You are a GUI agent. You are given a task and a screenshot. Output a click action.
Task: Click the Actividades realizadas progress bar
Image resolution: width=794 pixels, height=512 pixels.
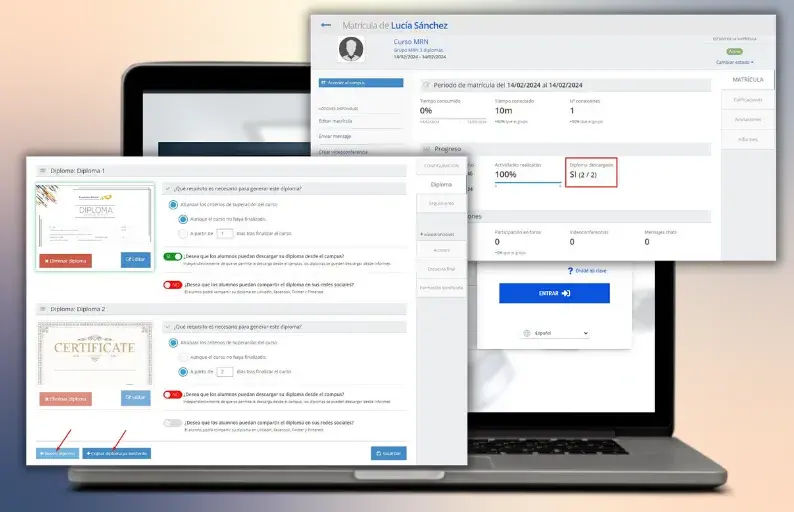(528, 182)
